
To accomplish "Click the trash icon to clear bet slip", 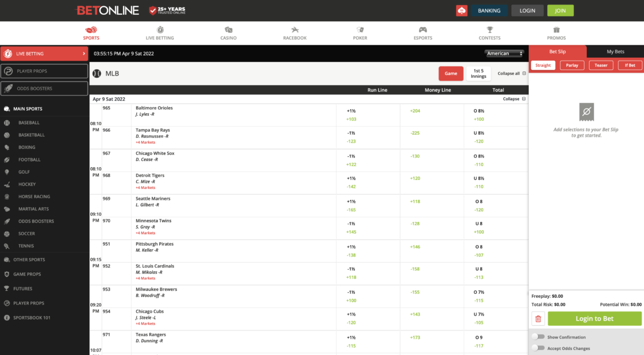I will click(538, 319).
